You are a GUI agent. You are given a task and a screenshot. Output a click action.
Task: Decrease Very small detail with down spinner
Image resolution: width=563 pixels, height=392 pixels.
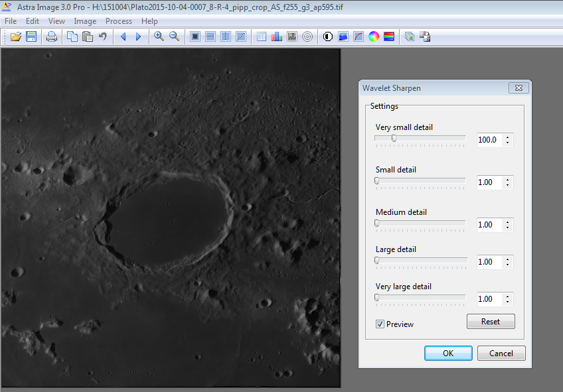coord(508,143)
